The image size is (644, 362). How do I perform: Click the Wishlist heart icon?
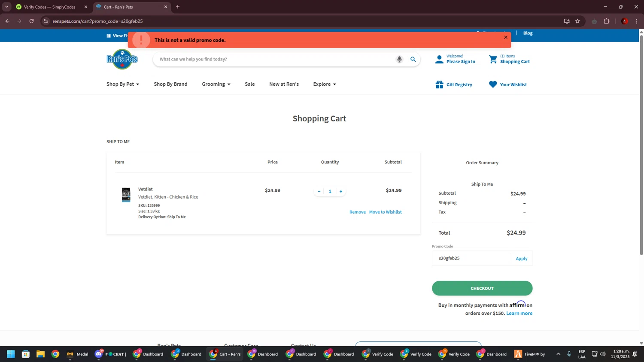click(x=493, y=84)
